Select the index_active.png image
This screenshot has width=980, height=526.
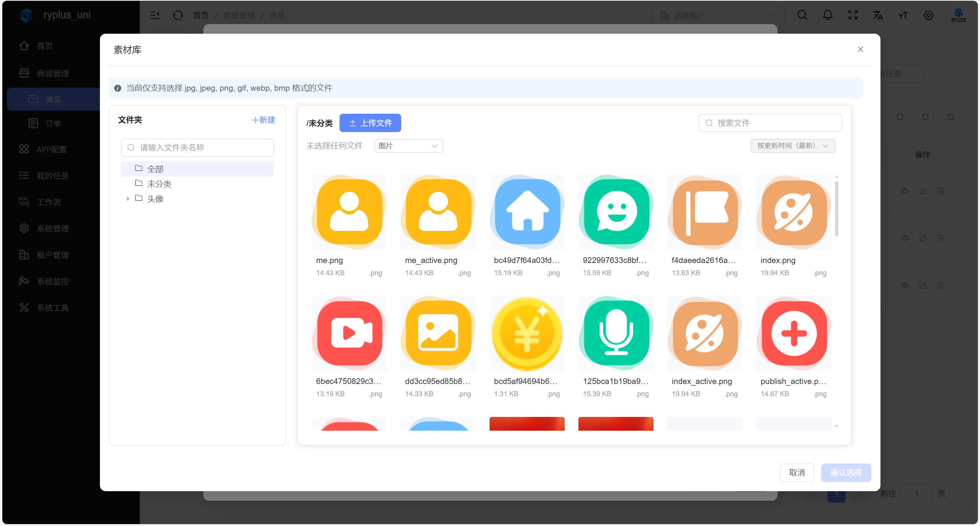coord(704,333)
